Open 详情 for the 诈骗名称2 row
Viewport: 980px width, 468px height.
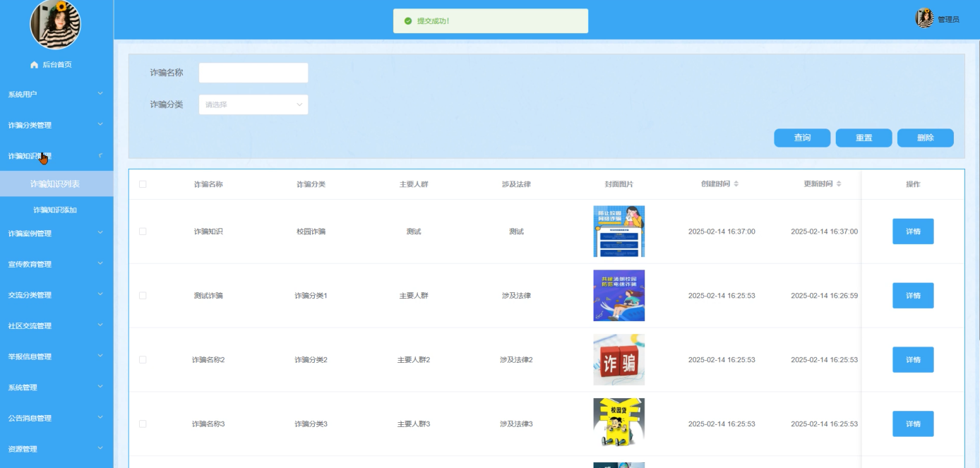pos(913,360)
